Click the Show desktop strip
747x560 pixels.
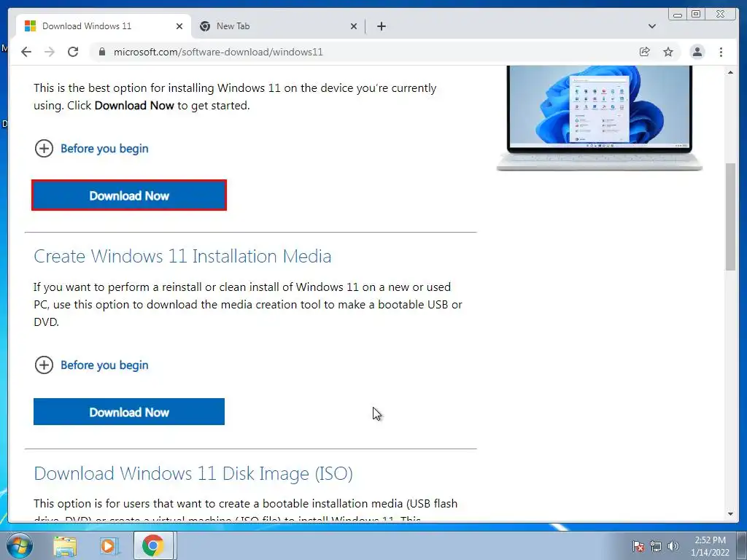pos(741,545)
